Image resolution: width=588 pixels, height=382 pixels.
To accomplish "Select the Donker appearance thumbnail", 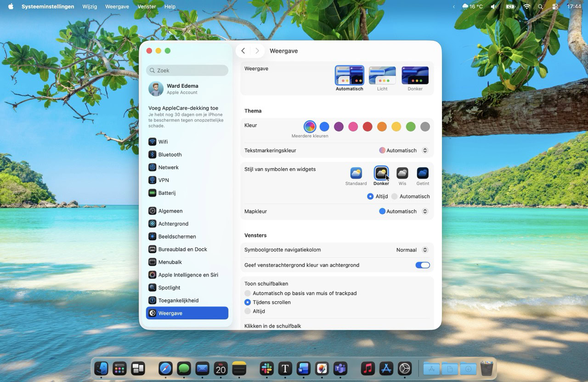I will click(x=415, y=76).
